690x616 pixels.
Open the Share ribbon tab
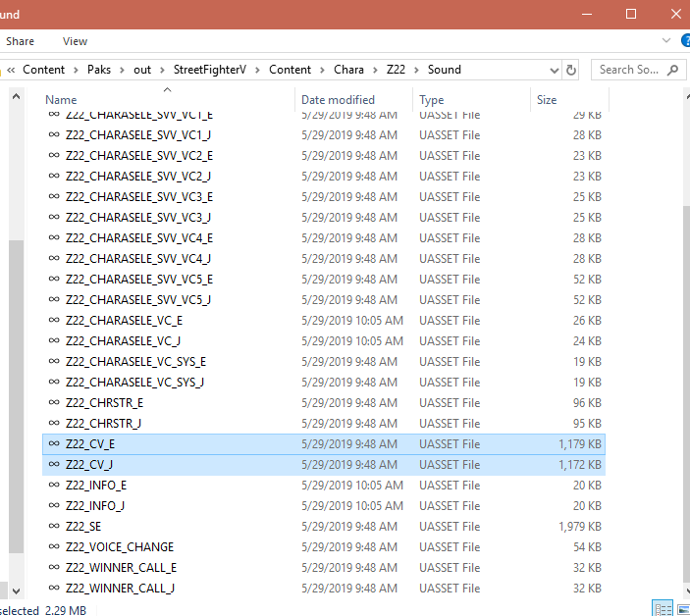[x=20, y=41]
